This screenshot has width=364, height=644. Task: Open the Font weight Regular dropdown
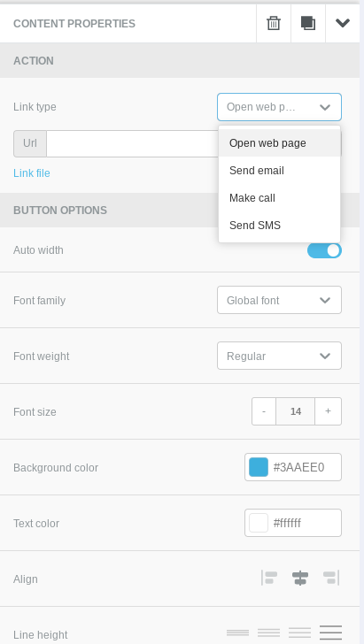[x=279, y=356]
